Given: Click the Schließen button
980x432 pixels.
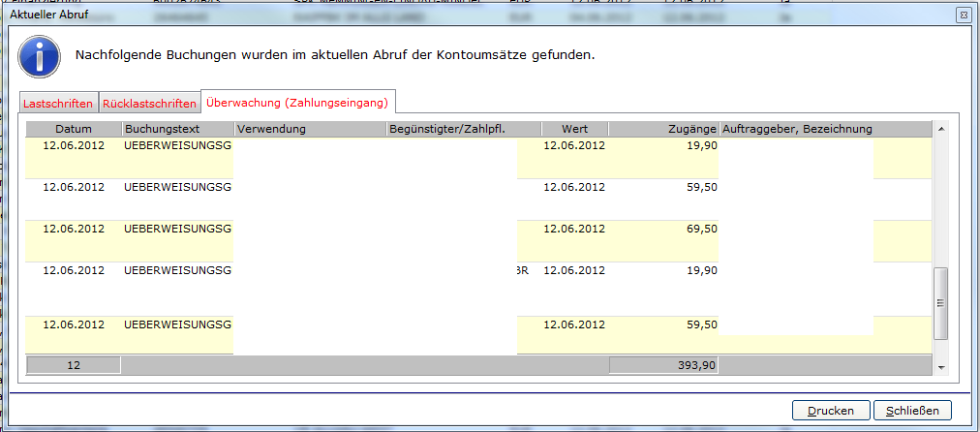Looking at the screenshot, I should pos(912,411).
